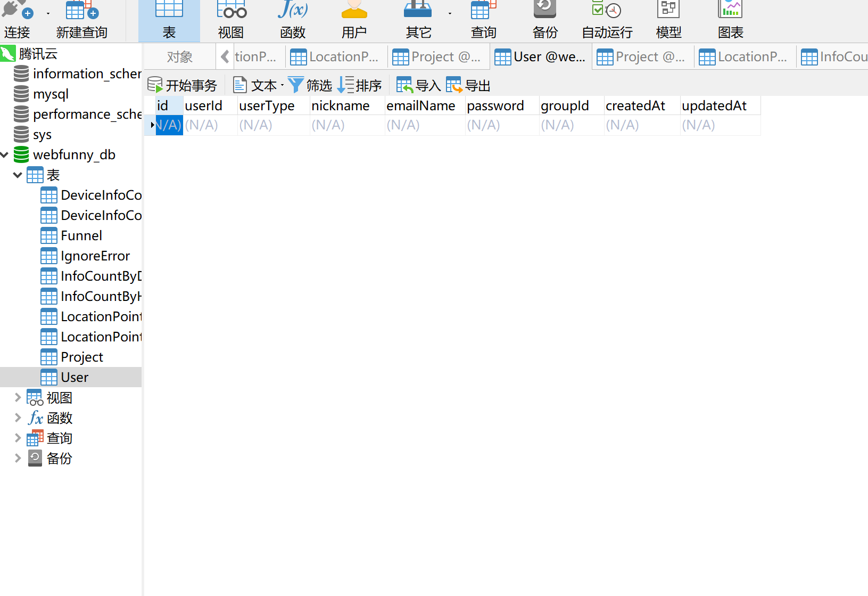
Task: Click the nickname column header
Action: pyautogui.click(x=347, y=105)
